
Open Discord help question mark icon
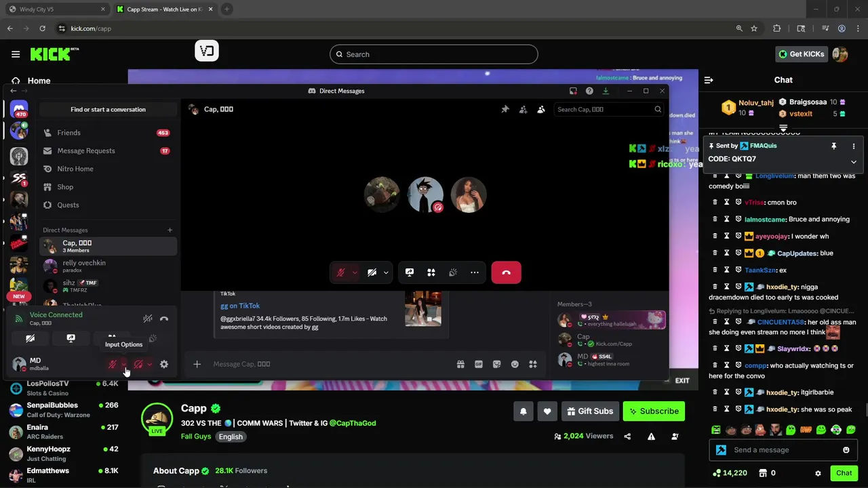[589, 91]
